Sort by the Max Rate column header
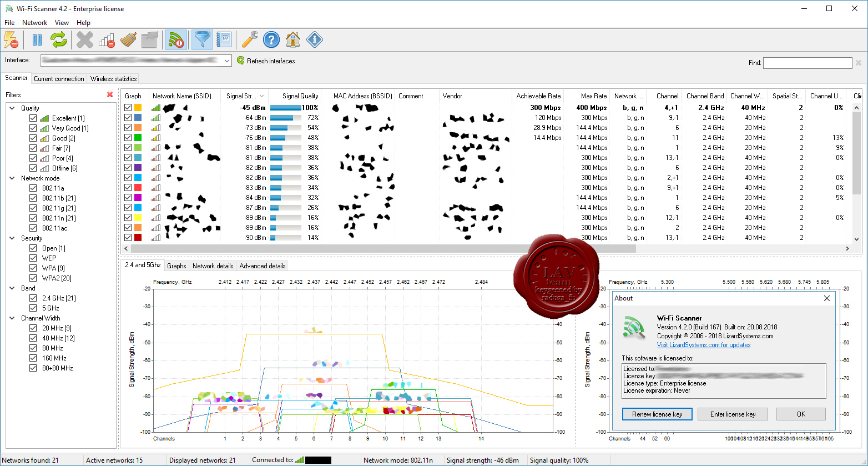The image size is (868, 466). (587, 96)
